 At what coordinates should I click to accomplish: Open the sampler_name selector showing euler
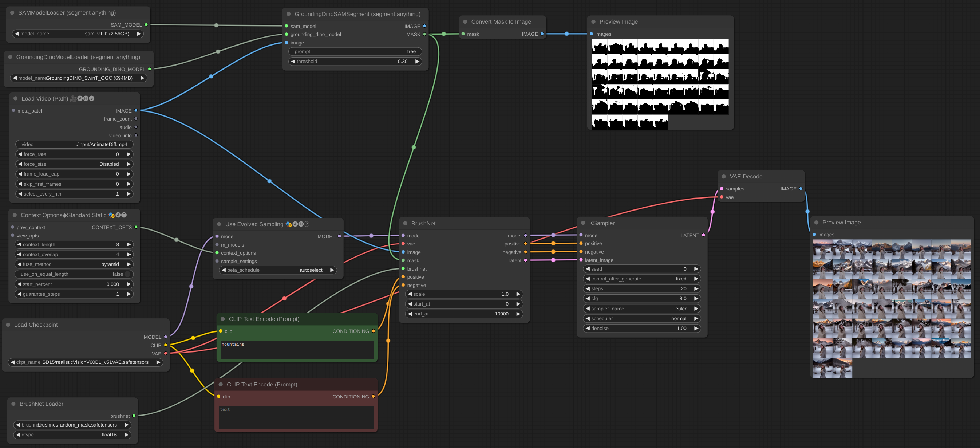(x=641, y=309)
